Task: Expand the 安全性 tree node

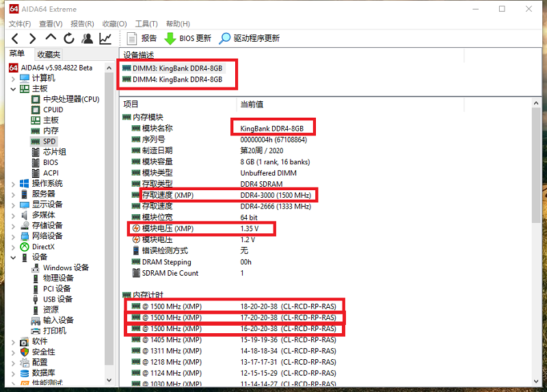Action: point(13,352)
